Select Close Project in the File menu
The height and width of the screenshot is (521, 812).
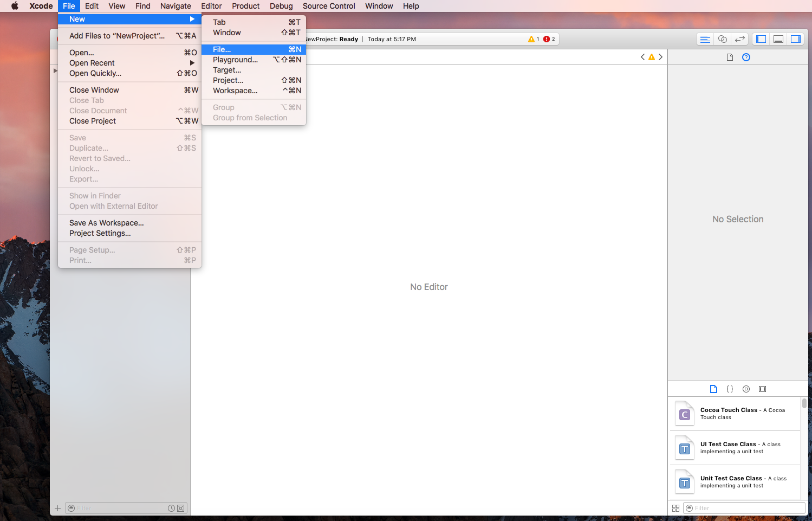pos(129,121)
